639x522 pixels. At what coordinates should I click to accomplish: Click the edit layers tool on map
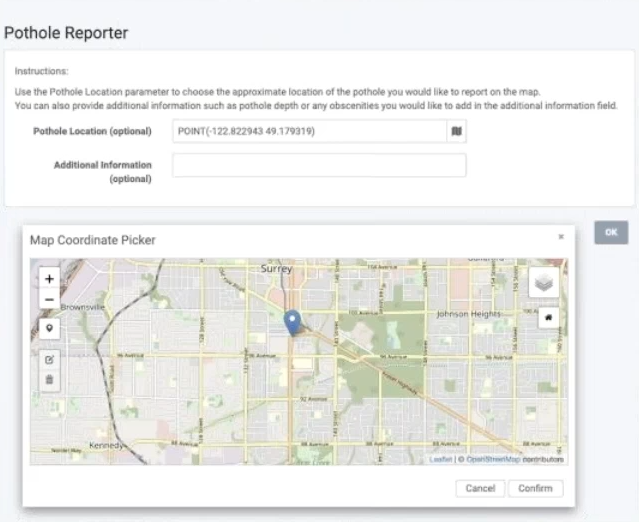coord(49,358)
